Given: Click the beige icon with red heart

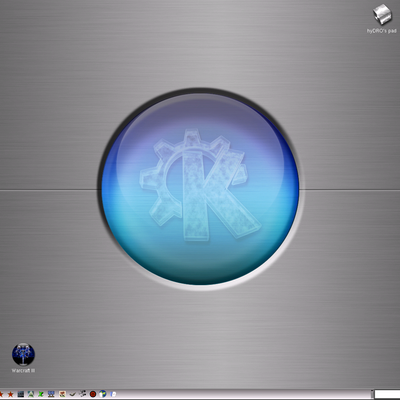Looking at the screenshot, I should (62, 394).
